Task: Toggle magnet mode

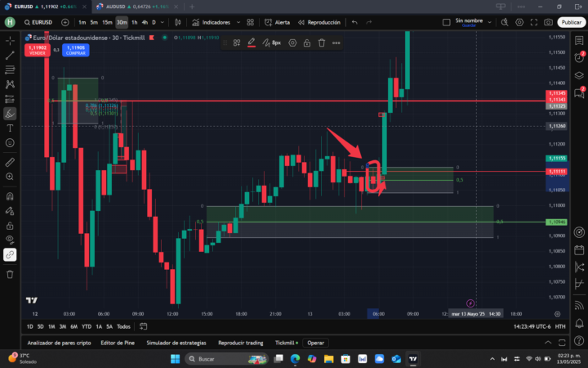Action: click(x=10, y=196)
